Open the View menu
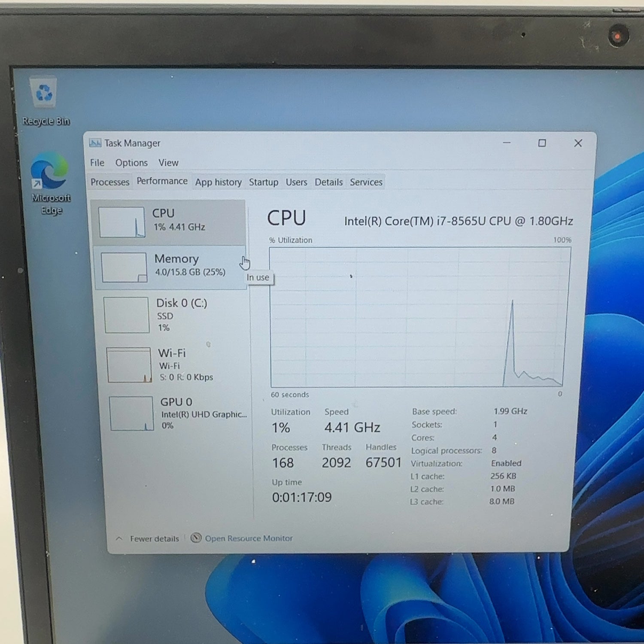The image size is (644, 644). pos(168,163)
